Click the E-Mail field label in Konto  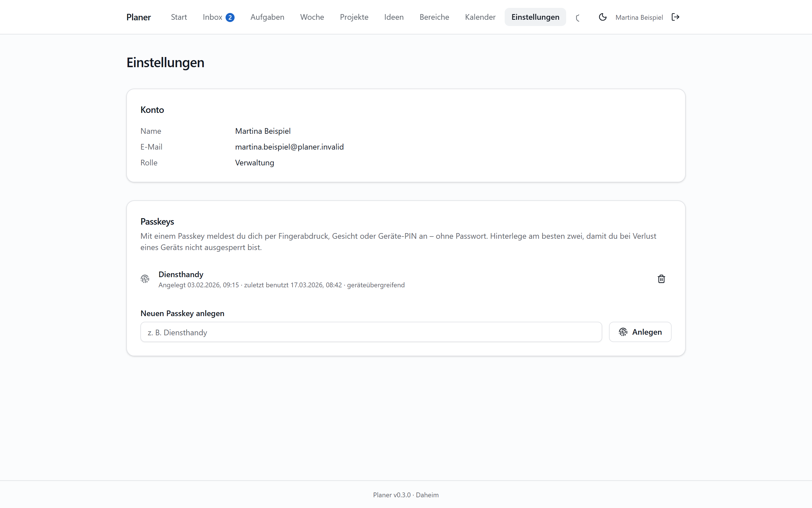[x=151, y=147]
